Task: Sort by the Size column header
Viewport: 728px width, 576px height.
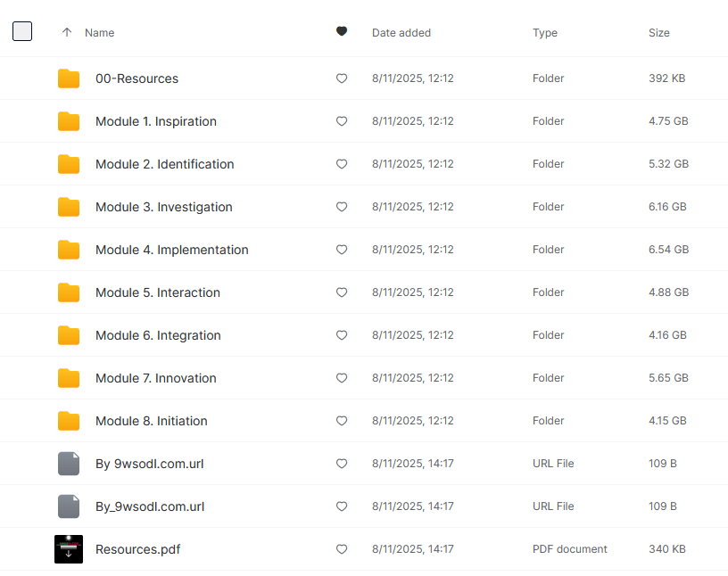Action: tap(658, 33)
